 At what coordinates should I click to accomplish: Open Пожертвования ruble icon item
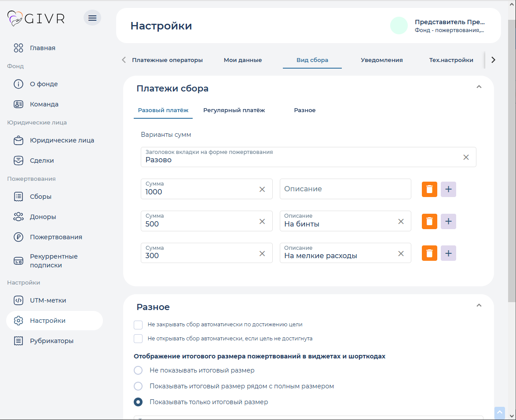pos(56,237)
